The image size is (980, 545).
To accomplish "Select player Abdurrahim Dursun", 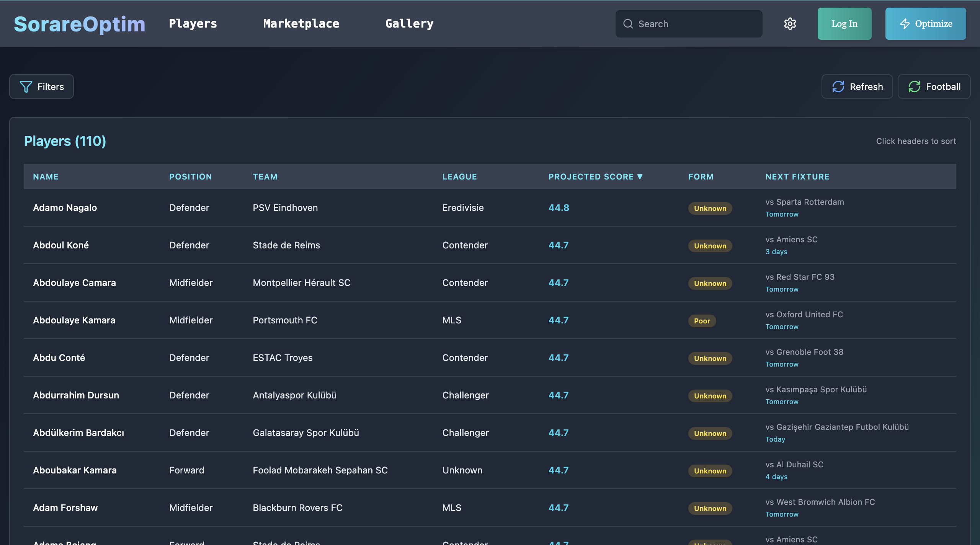I will pos(76,395).
